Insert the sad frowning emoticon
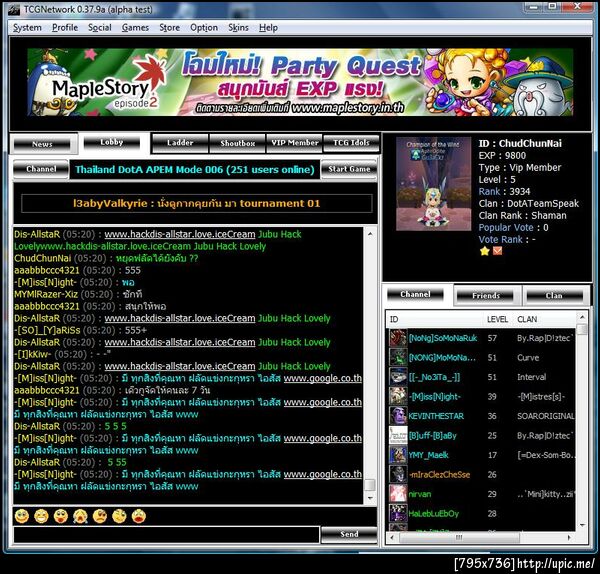 click(100, 516)
